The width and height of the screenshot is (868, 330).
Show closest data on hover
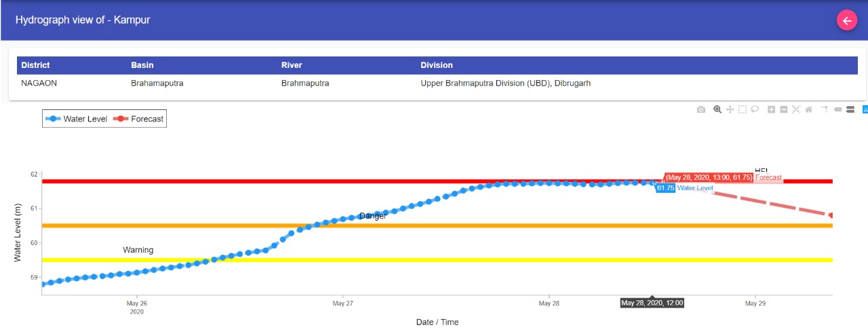point(837,109)
